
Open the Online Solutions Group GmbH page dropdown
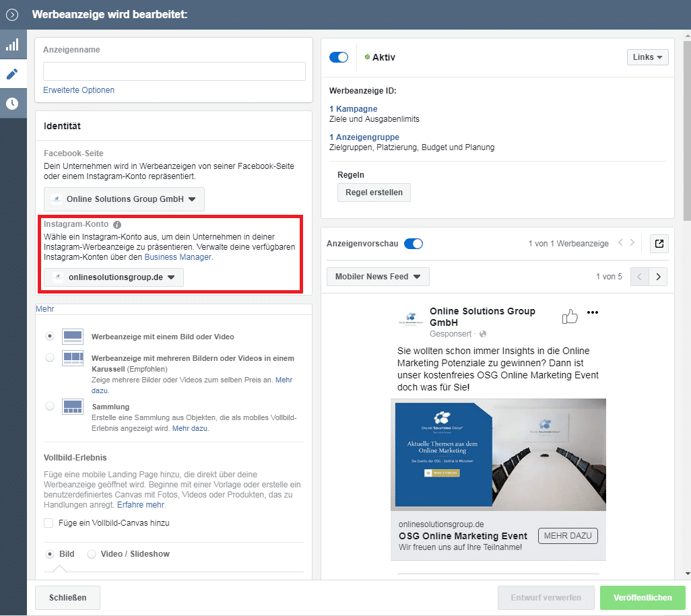point(124,199)
